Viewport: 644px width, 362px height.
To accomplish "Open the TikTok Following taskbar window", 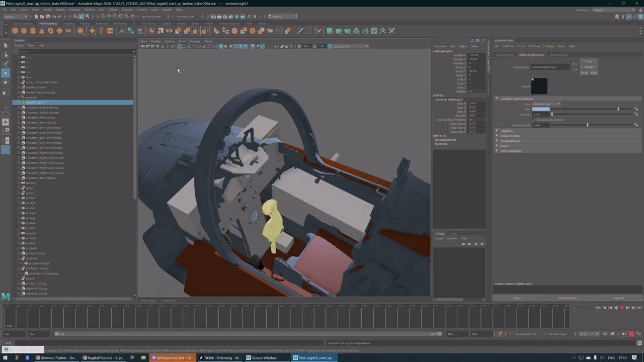I will 220,358.
